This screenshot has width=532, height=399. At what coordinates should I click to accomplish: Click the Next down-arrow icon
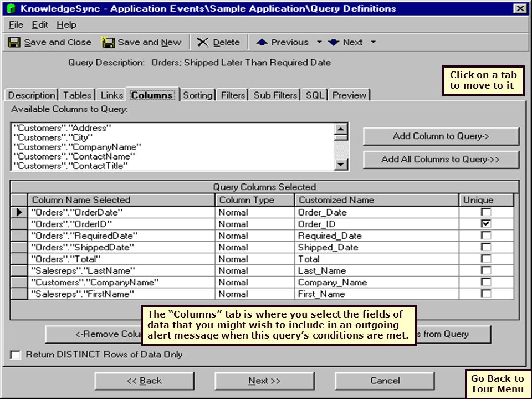click(x=334, y=43)
